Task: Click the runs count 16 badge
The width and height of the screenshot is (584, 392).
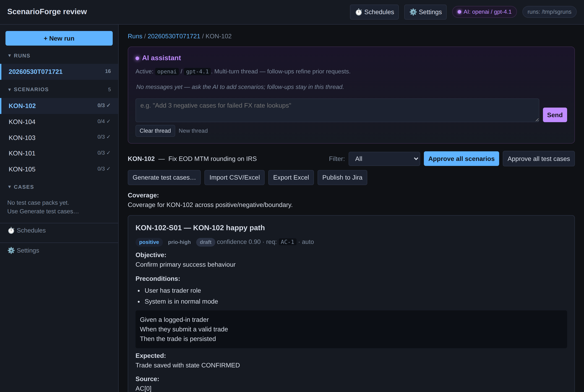Action: point(108,71)
